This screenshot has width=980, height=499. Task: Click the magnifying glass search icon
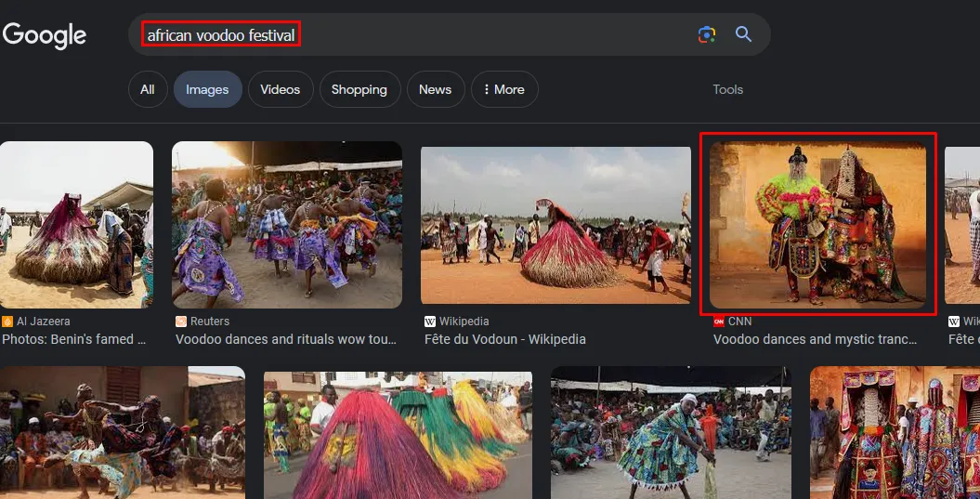[x=743, y=33]
